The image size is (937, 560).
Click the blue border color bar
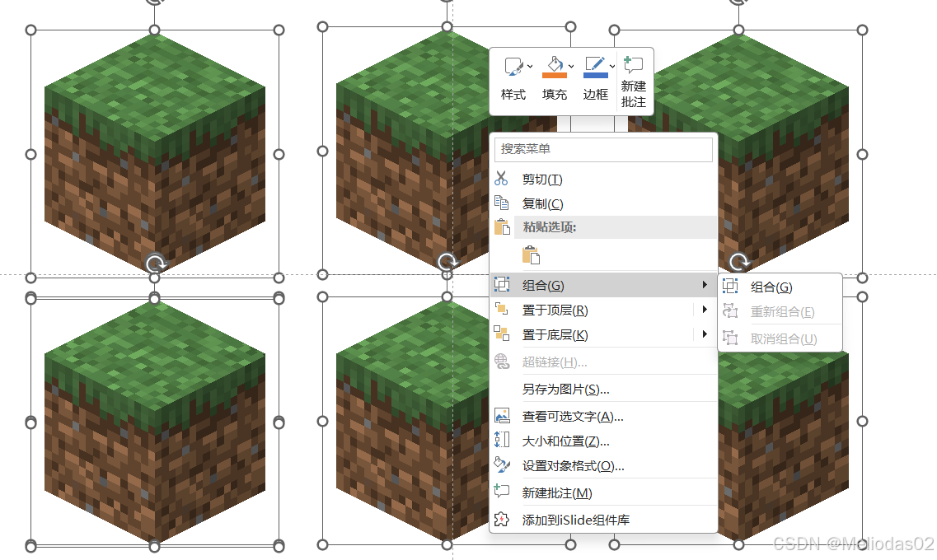tap(595, 75)
